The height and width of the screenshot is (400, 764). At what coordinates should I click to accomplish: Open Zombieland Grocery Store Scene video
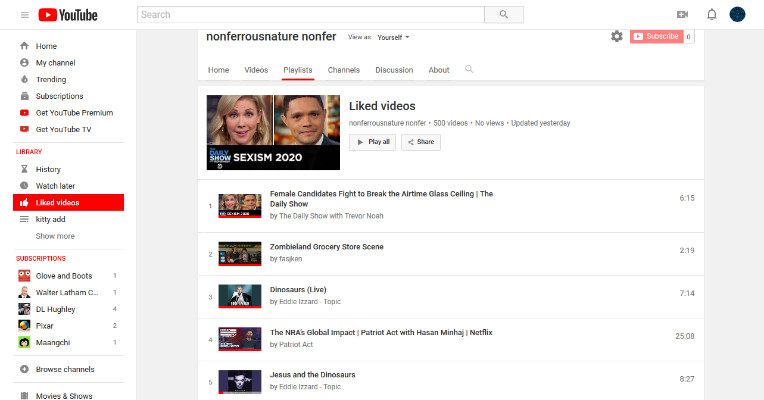tap(327, 247)
